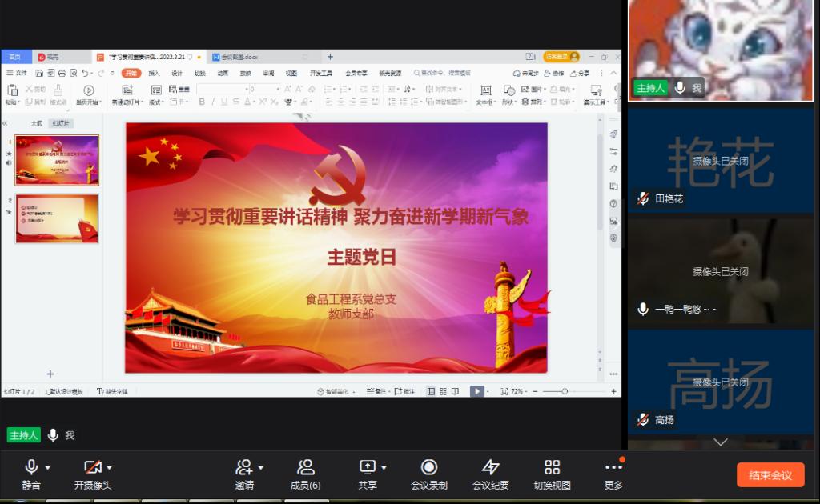Screen dimensions: 820x504
Task: Switch to normal view in status bar
Action: pos(431,391)
